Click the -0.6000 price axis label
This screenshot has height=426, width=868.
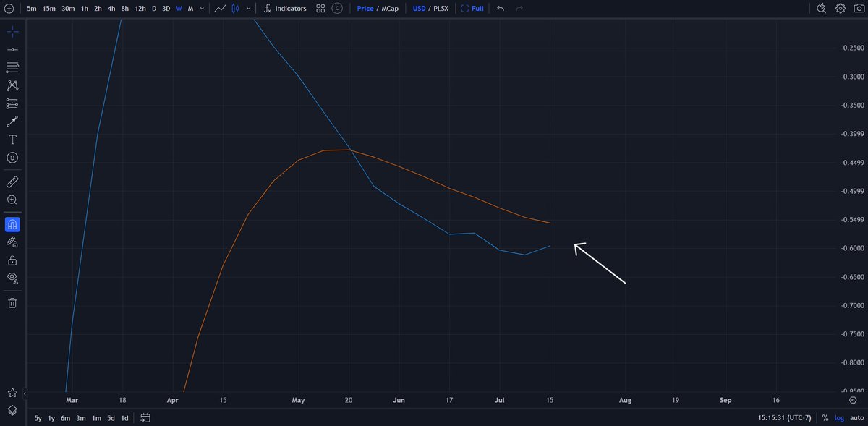tap(852, 248)
